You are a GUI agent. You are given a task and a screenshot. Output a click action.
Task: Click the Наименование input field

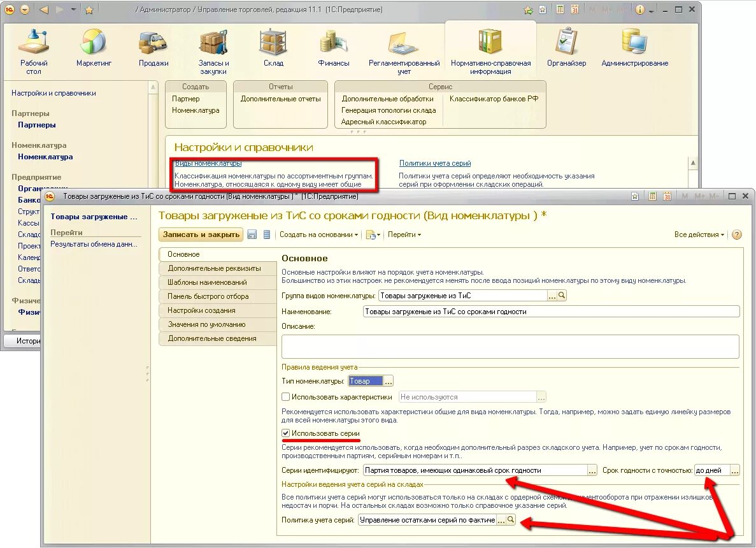tap(551, 312)
